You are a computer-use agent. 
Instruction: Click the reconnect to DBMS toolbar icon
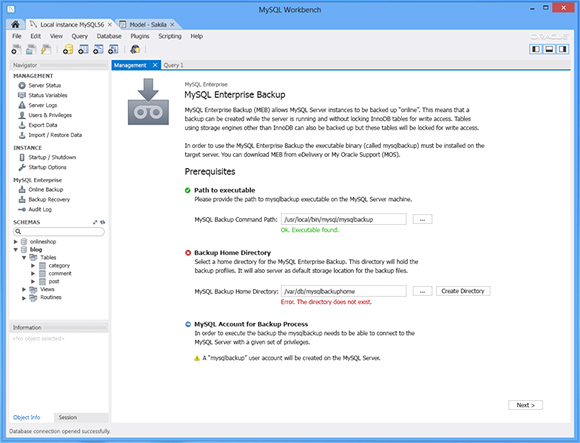point(135,49)
